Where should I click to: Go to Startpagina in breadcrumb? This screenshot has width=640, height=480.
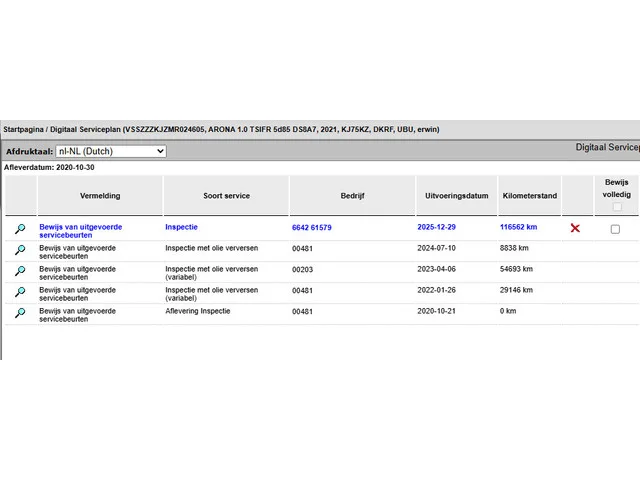point(23,130)
